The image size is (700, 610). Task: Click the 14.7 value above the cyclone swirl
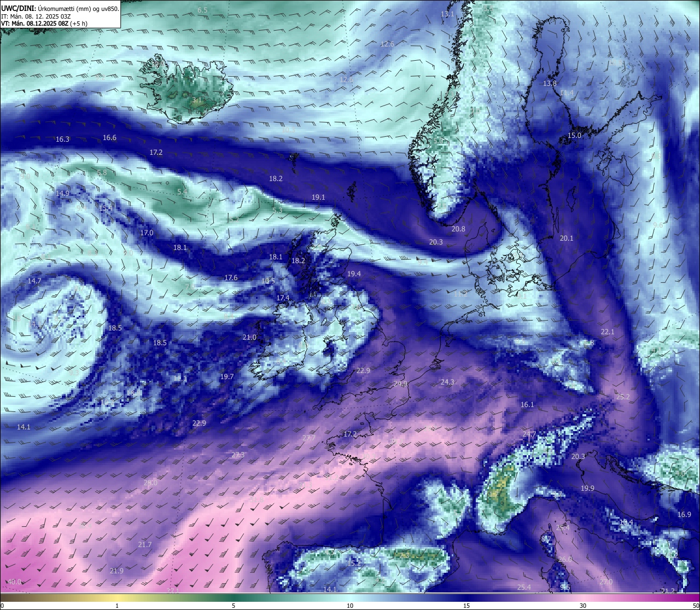pos(34,281)
